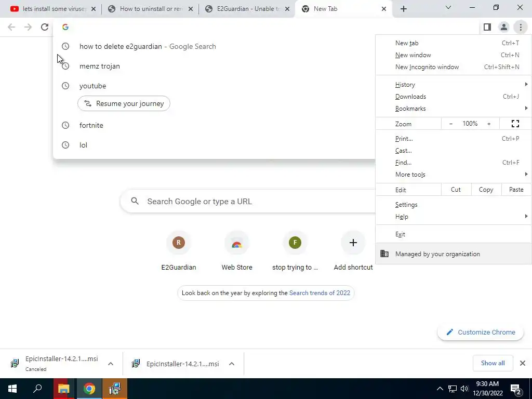This screenshot has width=532, height=399.
Task: Click the magnifier icon in Google search box
Action: click(135, 201)
